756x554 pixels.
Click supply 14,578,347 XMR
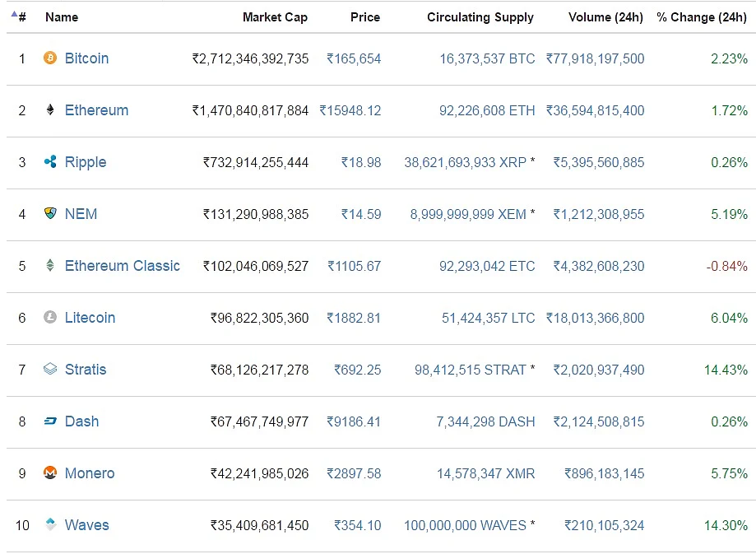[x=486, y=473]
